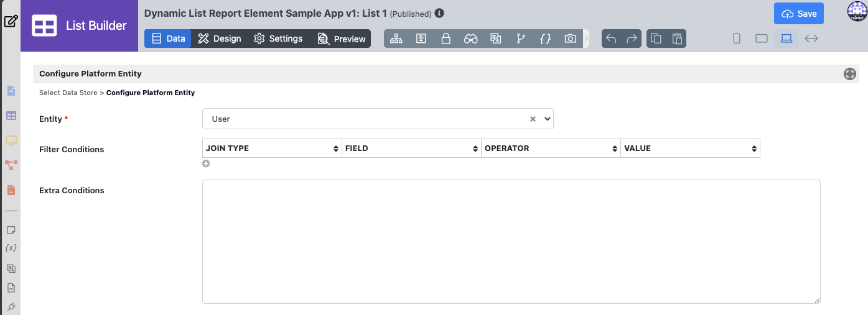
Task: Toggle the fullscreen expand icon for the panel
Action: pyautogui.click(x=850, y=74)
